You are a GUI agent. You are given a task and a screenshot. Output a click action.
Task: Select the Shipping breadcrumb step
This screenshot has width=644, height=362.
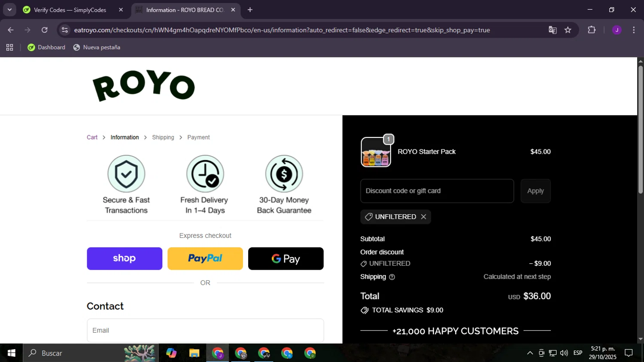click(163, 137)
